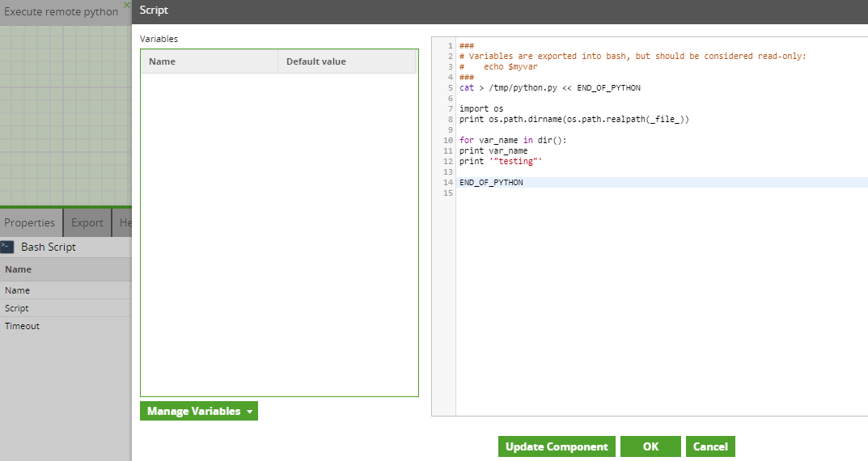Image resolution: width=868 pixels, height=461 pixels.
Task: Click the 'echo $myvar' comment line
Action: tap(498, 67)
